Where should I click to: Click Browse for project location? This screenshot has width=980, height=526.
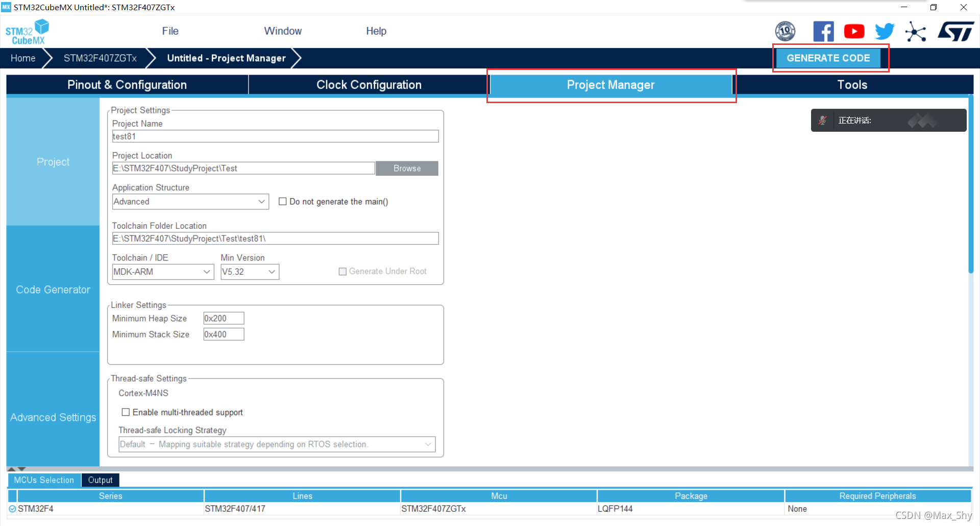[x=407, y=169]
